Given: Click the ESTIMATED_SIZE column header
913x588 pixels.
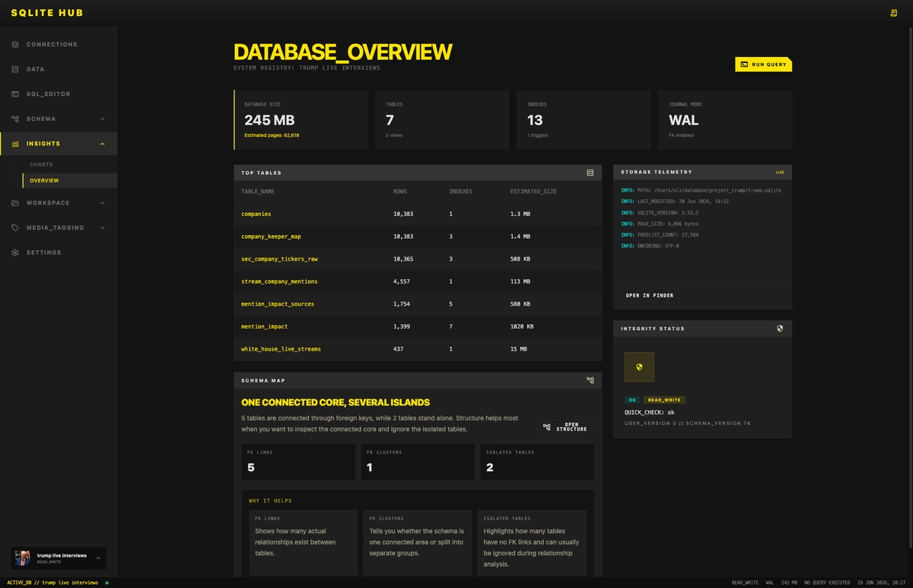Looking at the screenshot, I should [x=533, y=192].
